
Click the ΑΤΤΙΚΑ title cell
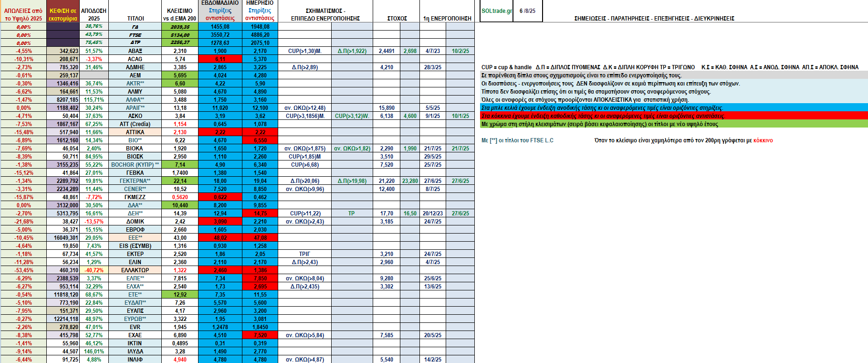135,132
